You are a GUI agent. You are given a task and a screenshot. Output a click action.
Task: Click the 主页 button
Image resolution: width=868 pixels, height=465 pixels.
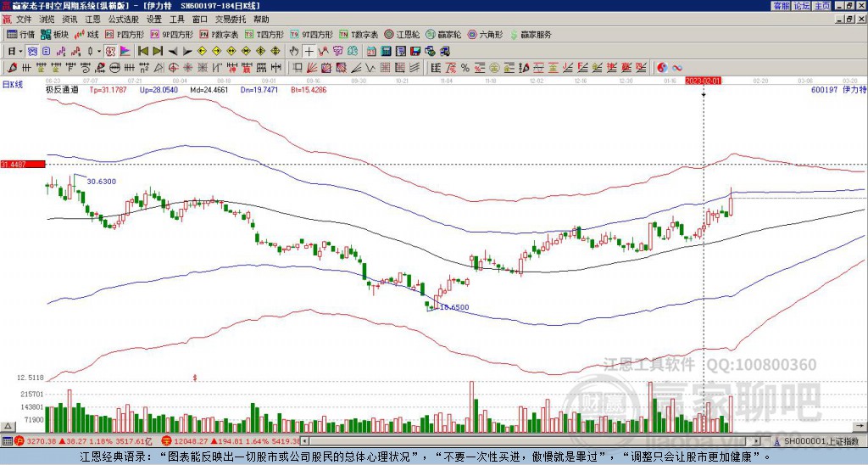tap(822, 6)
